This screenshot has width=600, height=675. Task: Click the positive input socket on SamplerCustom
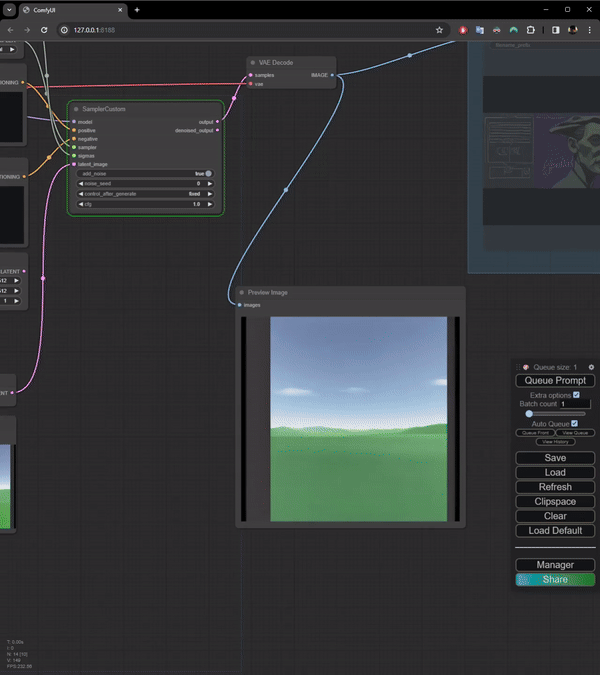point(74,130)
